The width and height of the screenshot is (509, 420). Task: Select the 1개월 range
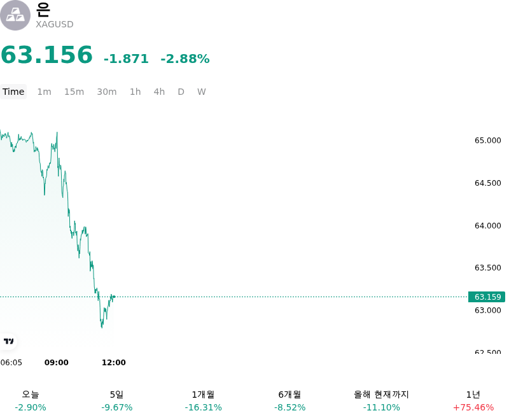point(203,400)
